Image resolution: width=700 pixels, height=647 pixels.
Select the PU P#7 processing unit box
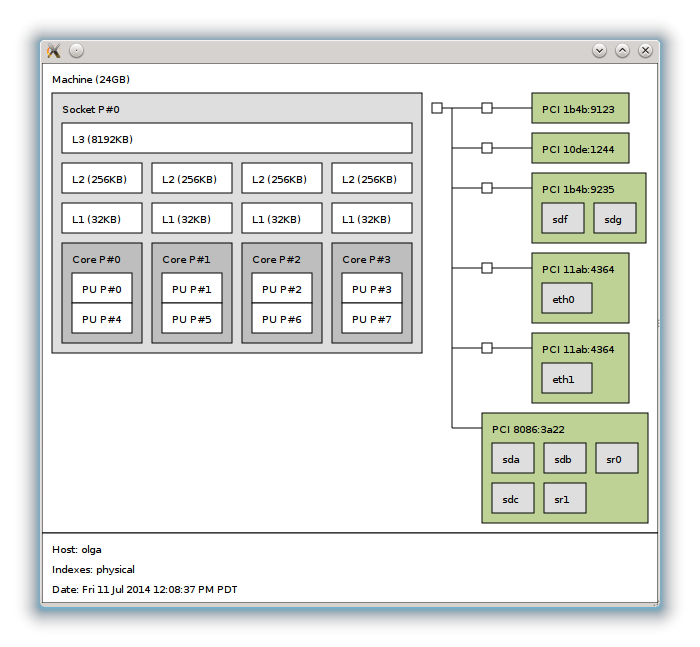click(x=372, y=319)
